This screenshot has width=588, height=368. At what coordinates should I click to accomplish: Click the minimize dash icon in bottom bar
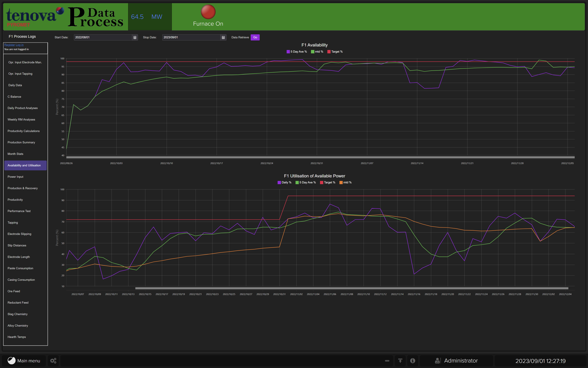click(x=387, y=361)
